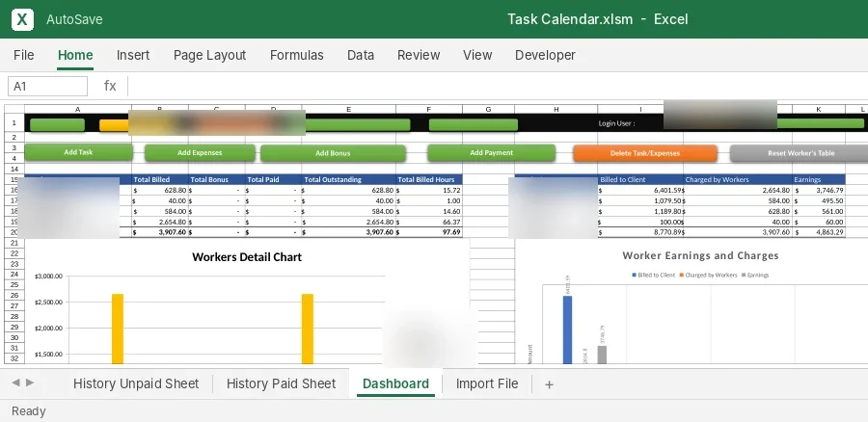Select the 6,401.59 Billed to Client cell
Viewport: 868px width, 422px height.
(x=640, y=190)
